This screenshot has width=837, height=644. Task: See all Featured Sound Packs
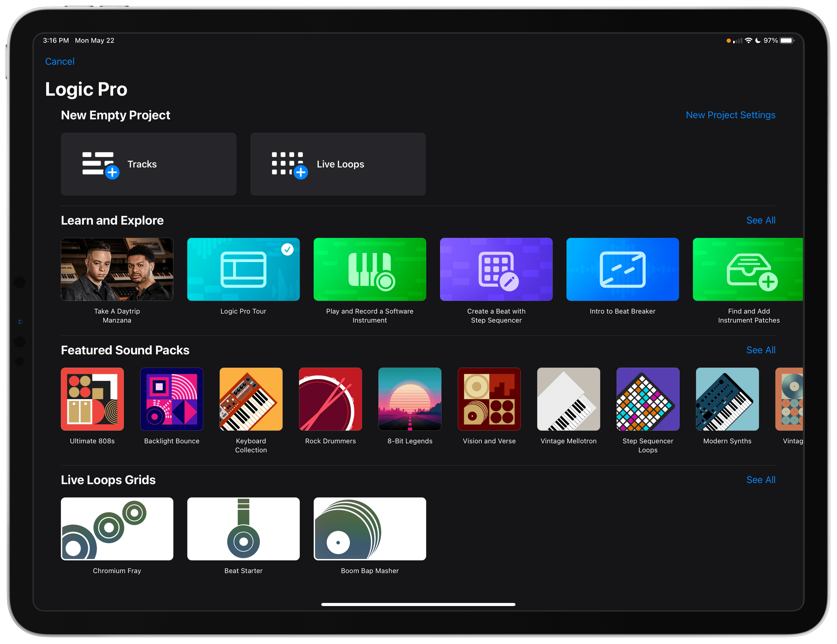(x=761, y=350)
